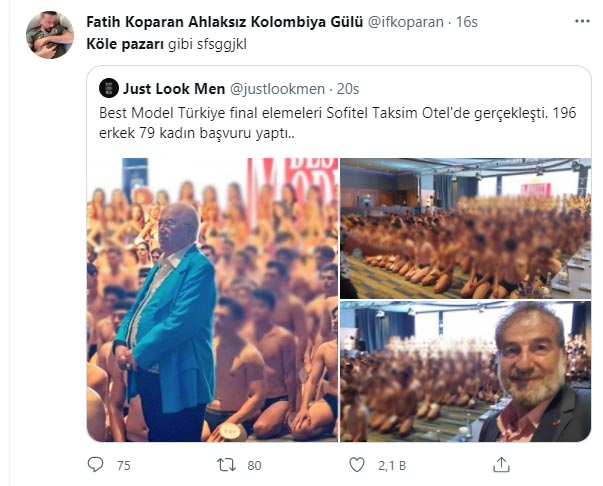Click the @ifkoparan handle
This screenshot has height=486, width=603.
tap(405, 22)
